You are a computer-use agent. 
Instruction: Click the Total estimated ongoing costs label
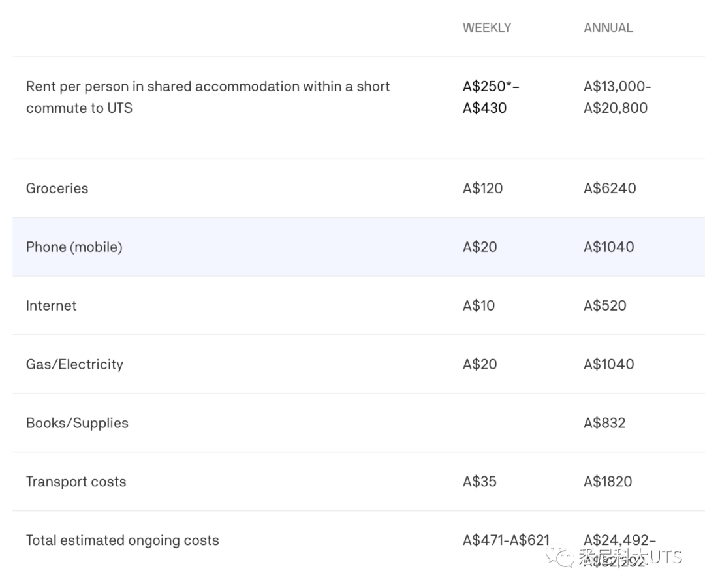(122, 540)
